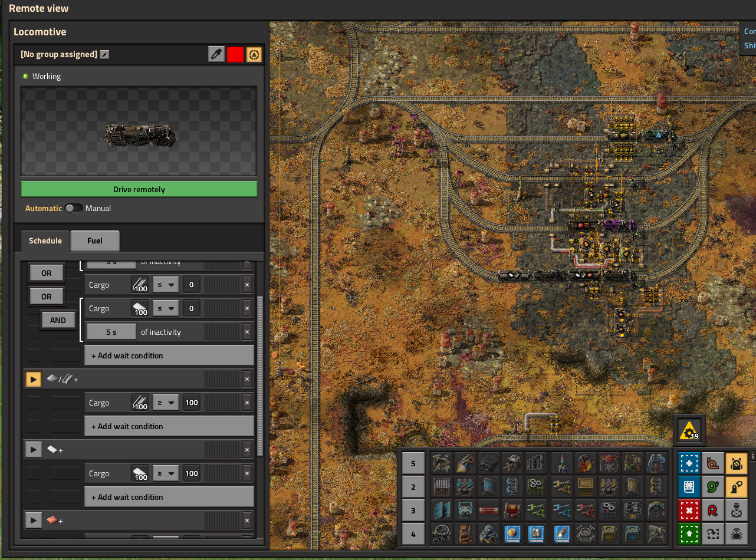The width and height of the screenshot is (756, 560).
Task: Select quickbar row button 2
Action: (413, 487)
